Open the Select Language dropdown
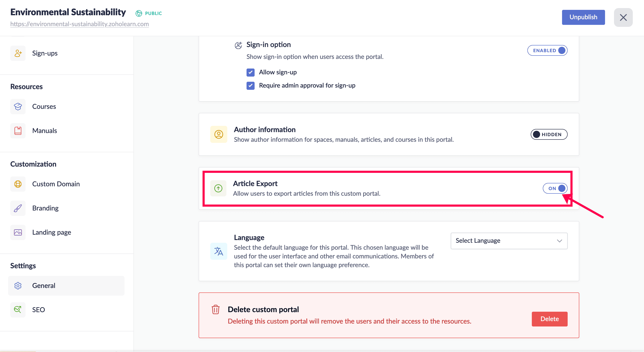This screenshot has width=644, height=352. pyautogui.click(x=509, y=241)
